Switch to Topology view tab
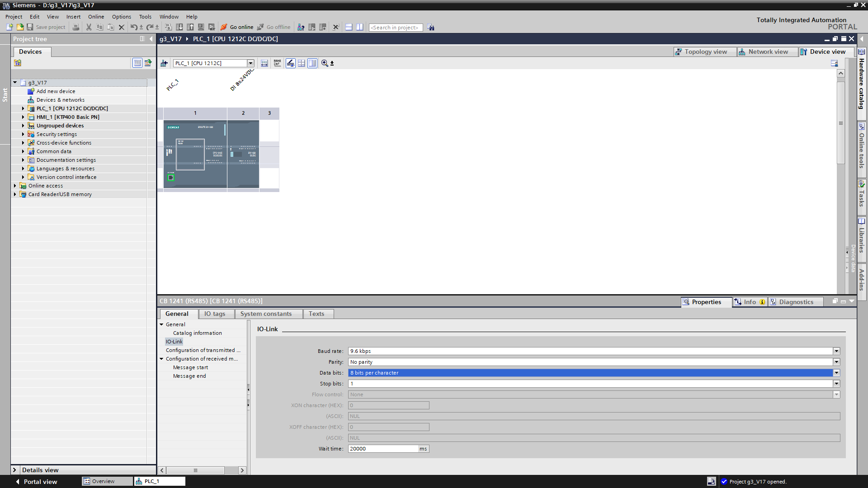Screen dimensions: 868x488 (705, 52)
